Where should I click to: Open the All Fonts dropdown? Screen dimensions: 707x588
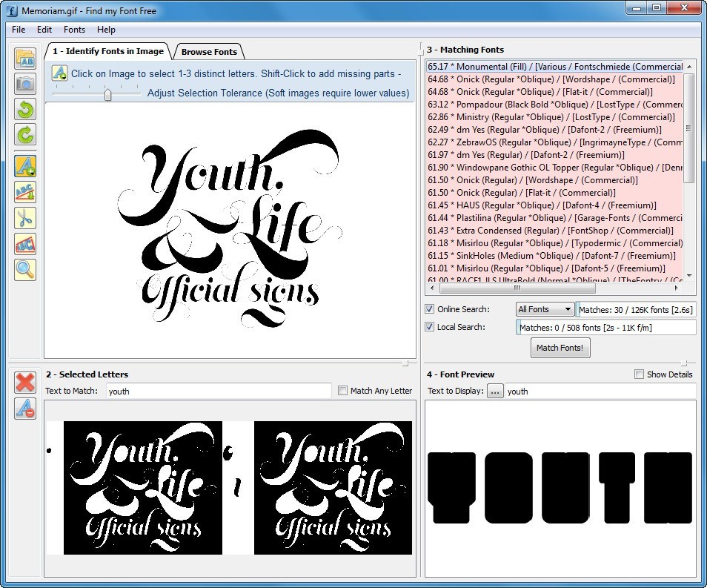coord(545,309)
